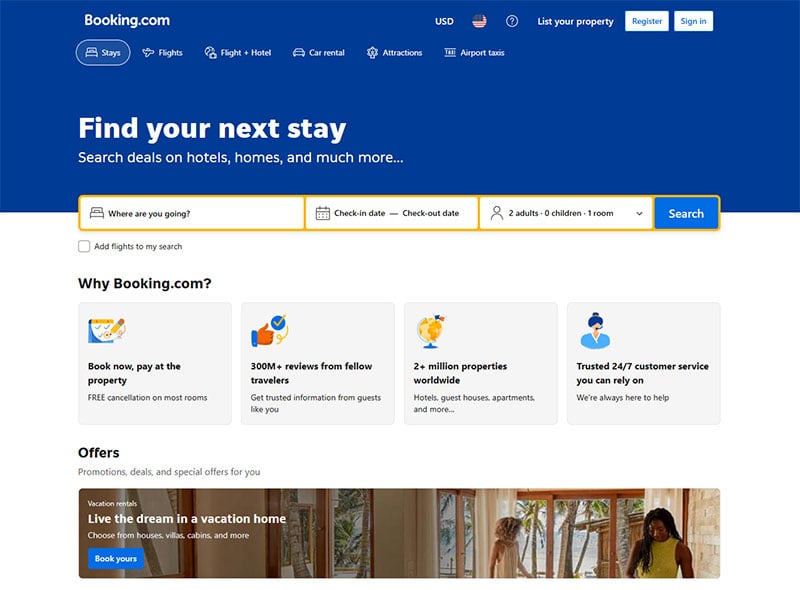Click the Where are you going field
Viewport: 800px width, 590px height.
(200, 213)
